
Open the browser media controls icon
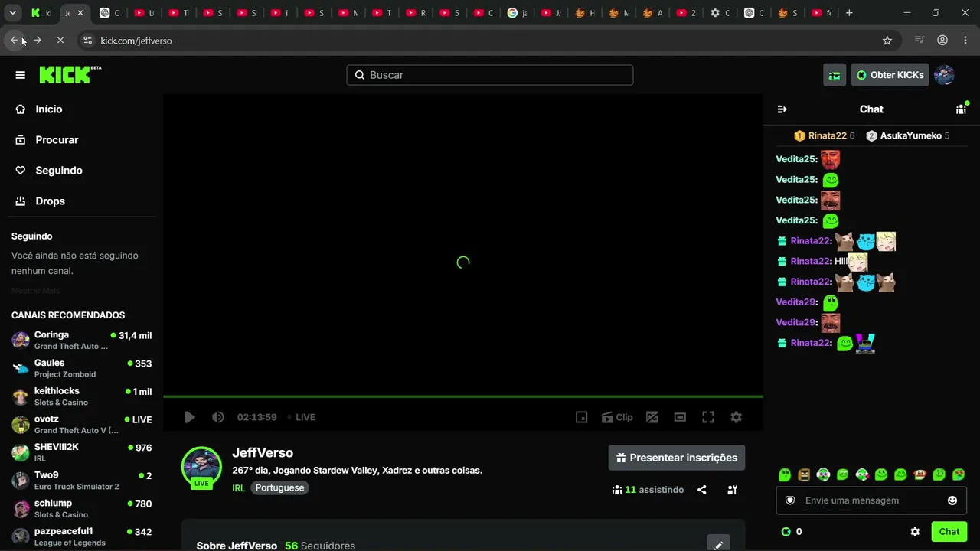920,41
